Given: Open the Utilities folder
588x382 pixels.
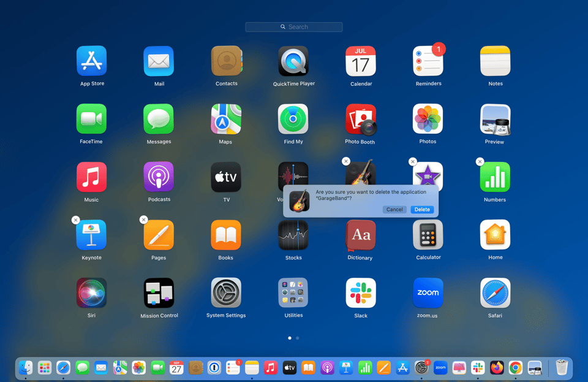Looking at the screenshot, I should coord(293,292).
